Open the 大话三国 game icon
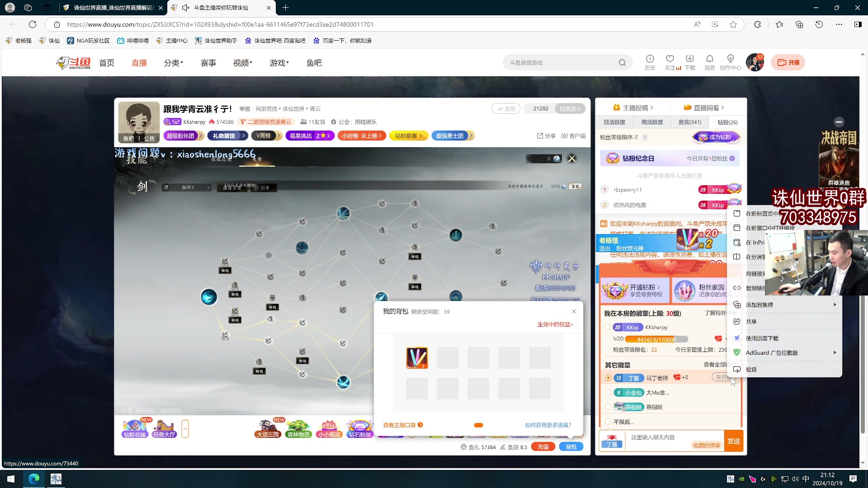This screenshot has height=488, width=868. 268,428
